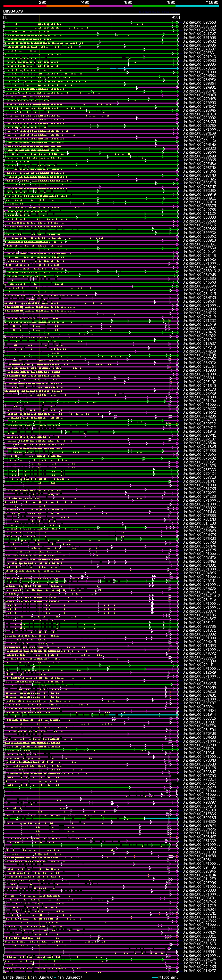Screen dimensions: 222x980
Task: Select the UniRef100_Q9FLQ7 label
Action: pos(199,382)
